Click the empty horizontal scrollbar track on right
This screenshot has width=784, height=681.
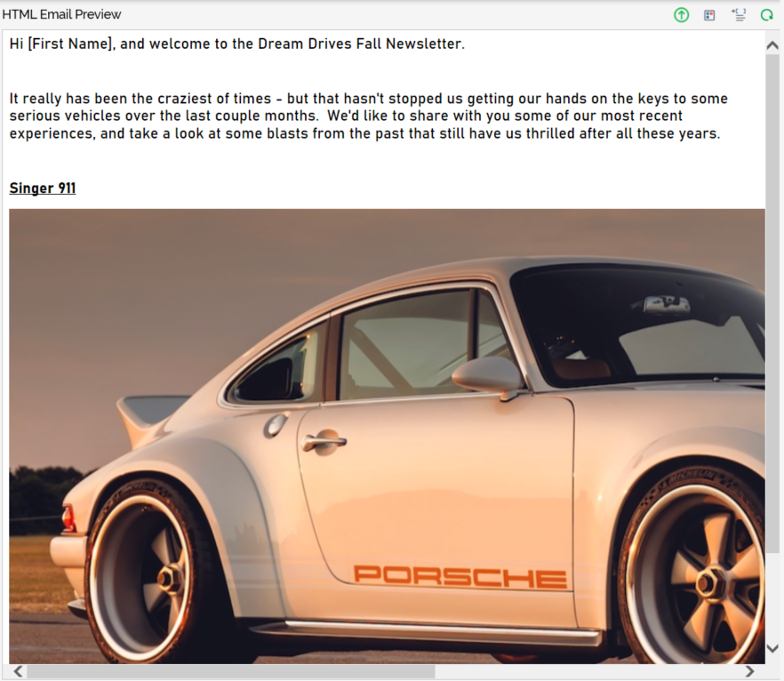588,671
